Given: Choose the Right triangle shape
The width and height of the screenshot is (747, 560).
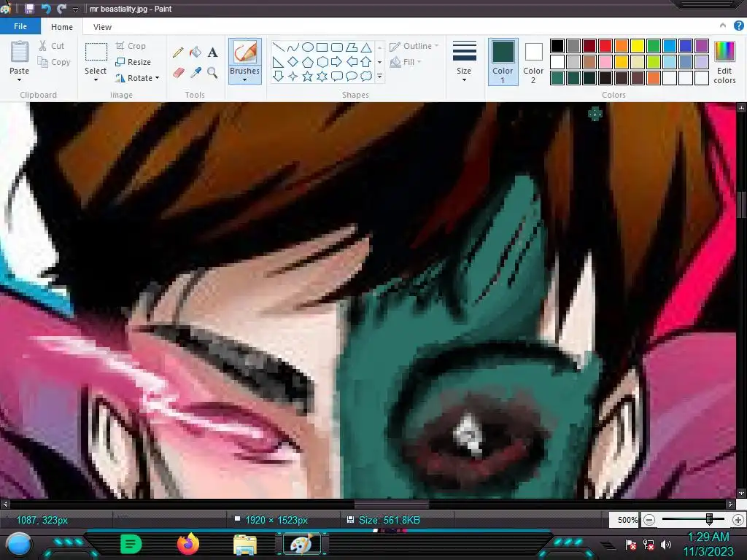Looking at the screenshot, I should pyautogui.click(x=278, y=62).
